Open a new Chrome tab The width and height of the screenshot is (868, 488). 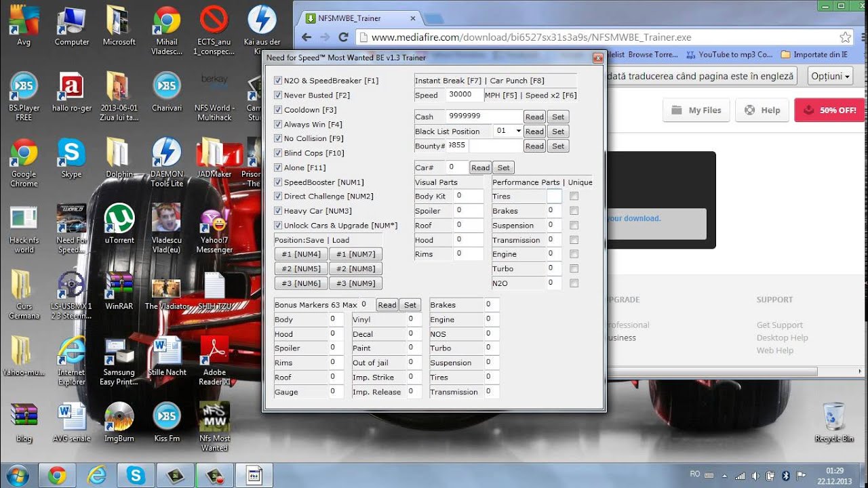point(433,18)
